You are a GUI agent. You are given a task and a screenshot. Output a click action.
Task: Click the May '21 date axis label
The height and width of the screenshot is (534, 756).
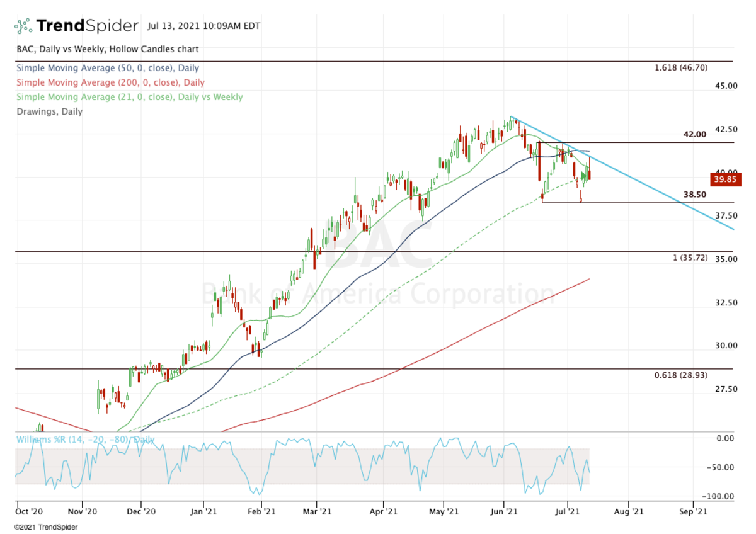(443, 512)
